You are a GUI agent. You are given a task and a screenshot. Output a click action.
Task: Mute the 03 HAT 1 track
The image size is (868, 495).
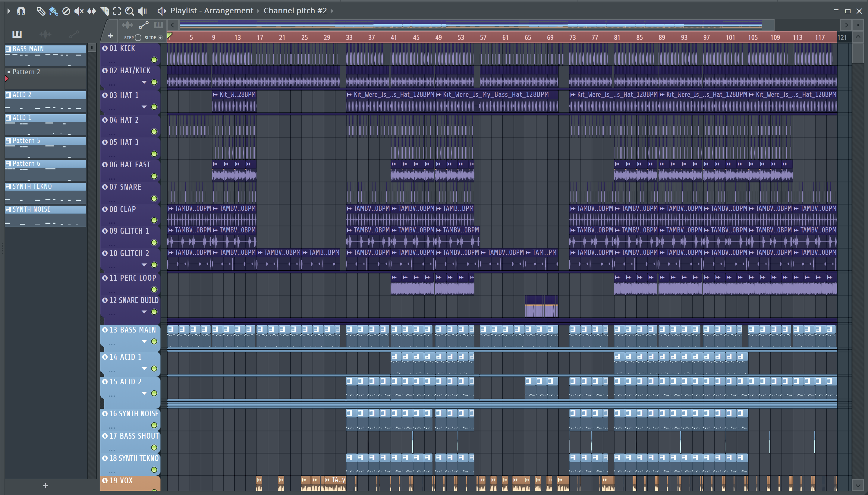click(x=154, y=107)
